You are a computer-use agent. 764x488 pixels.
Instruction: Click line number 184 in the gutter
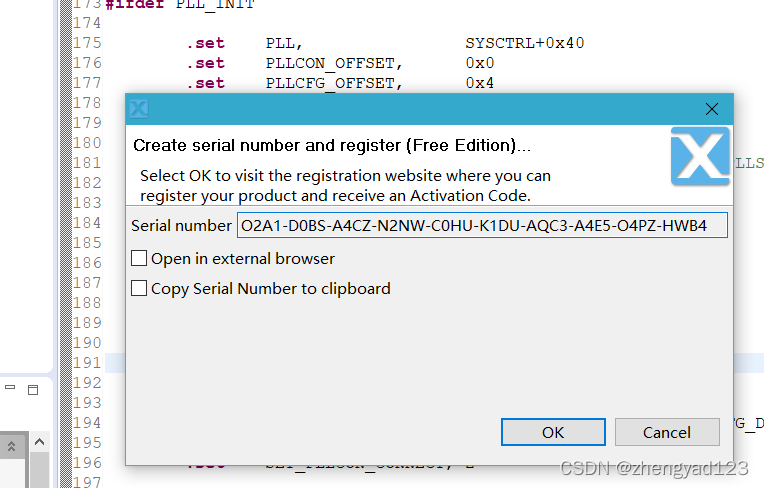(88, 223)
